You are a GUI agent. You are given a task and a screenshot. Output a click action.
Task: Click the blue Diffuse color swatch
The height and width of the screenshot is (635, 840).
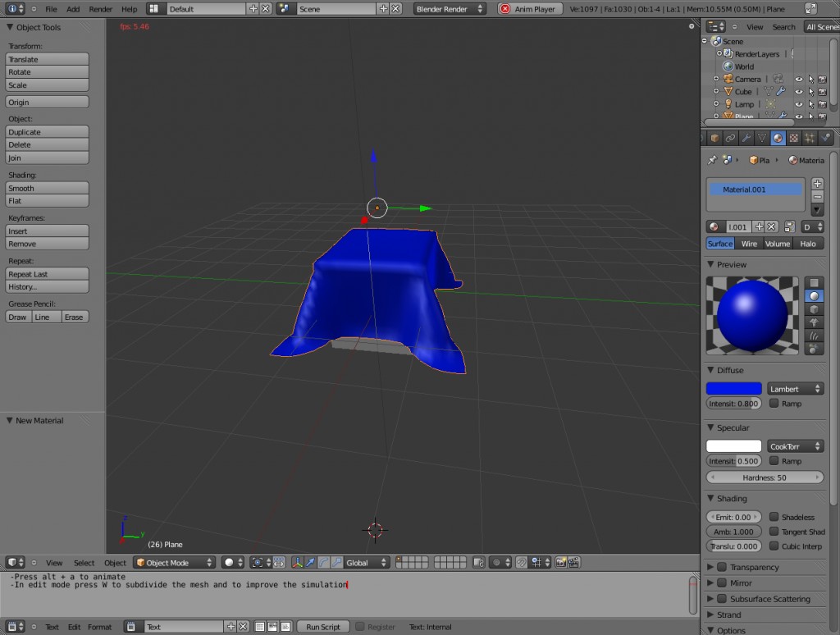tap(733, 387)
